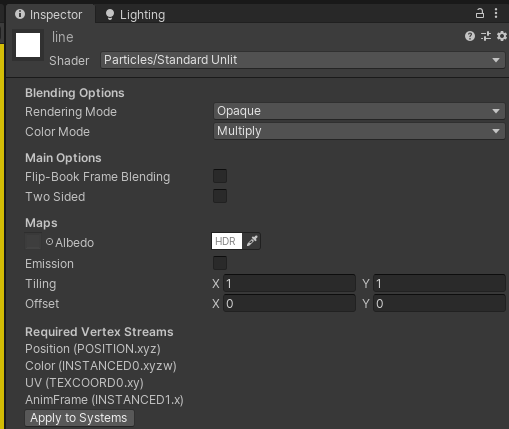Click the Color (INSTANCED0.xyzw) stream text
The width and height of the screenshot is (509, 429).
101,366
